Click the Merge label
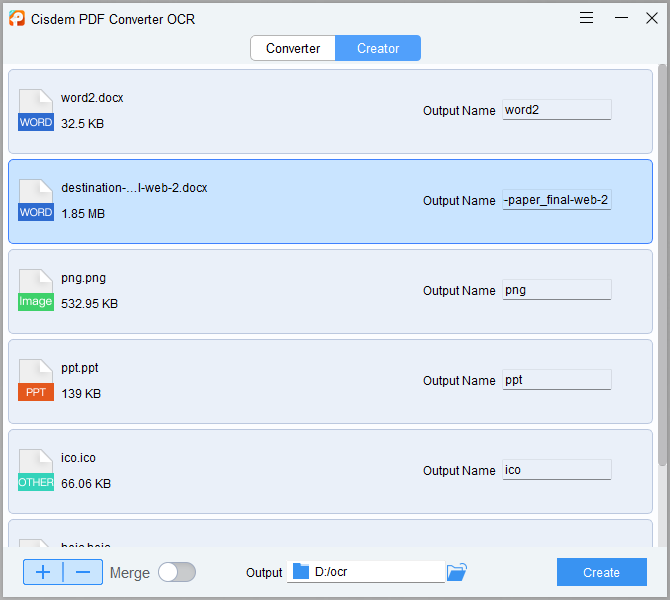The width and height of the screenshot is (670, 600). click(130, 573)
